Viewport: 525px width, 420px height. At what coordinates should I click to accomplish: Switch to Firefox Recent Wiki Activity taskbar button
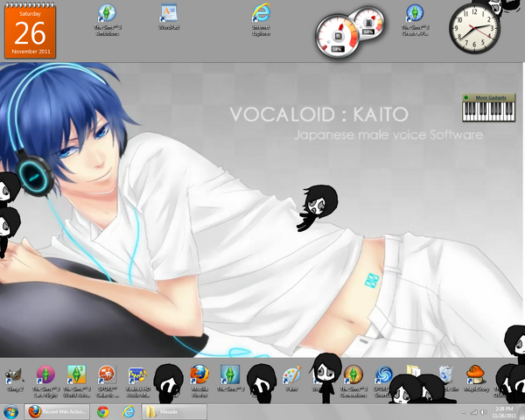coord(57,411)
